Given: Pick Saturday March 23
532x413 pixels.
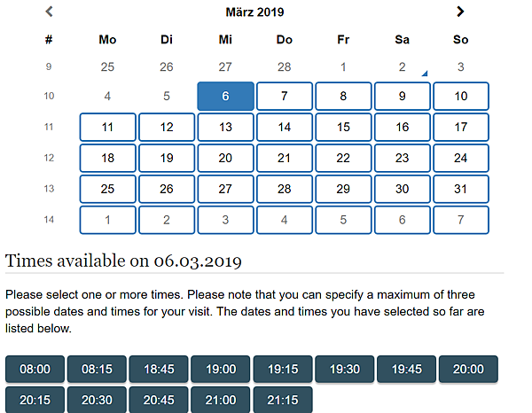Looking at the screenshot, I should point(402,158).
